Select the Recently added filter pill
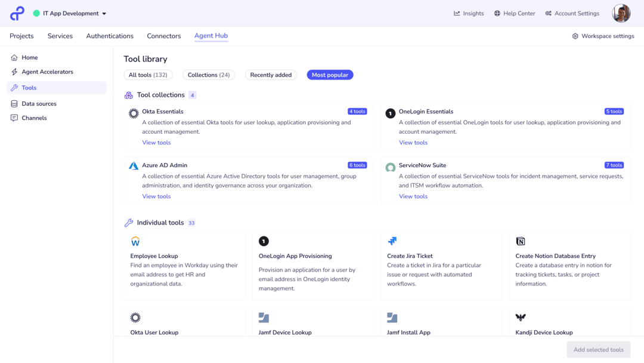The height and width of the screenshot is (363, 644). [271, 75]
